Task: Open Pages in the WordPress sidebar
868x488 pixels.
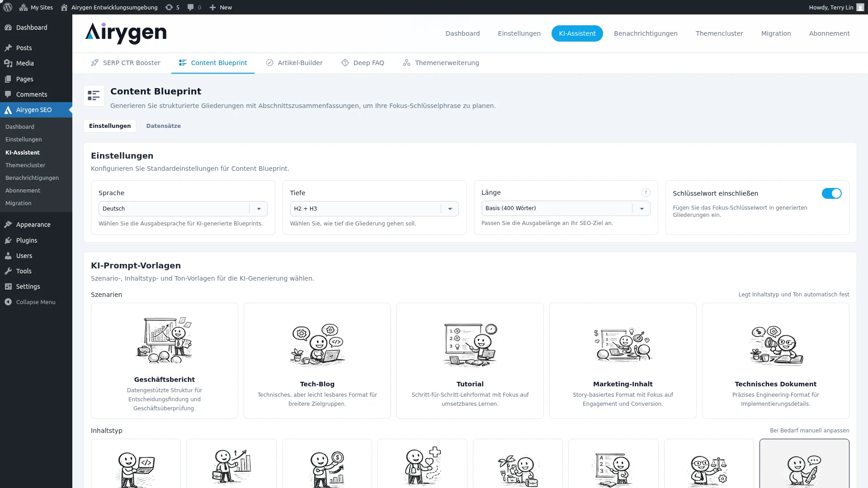Action: point(36,79)
